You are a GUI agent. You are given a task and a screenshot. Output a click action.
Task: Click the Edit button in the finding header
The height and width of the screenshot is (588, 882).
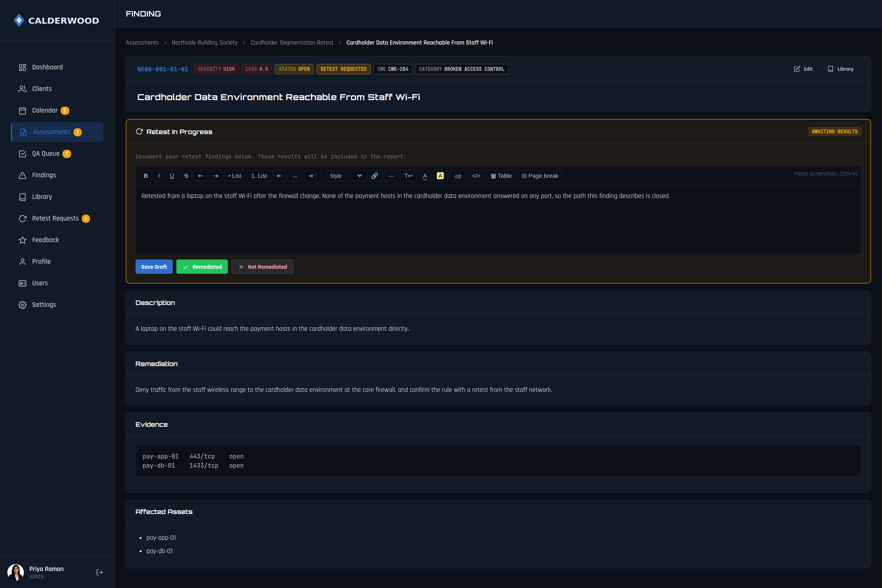(x=803, y=69)
